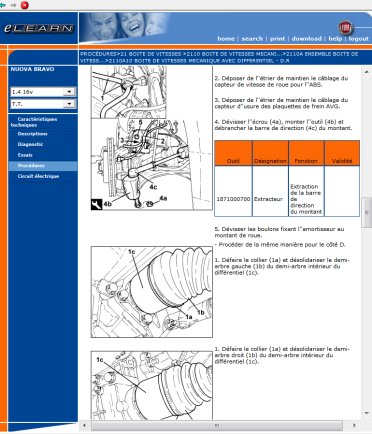Screen dimensions: 372x434
Task: Open the T.T. version dropdown
Action: click(x=43, y=104)
